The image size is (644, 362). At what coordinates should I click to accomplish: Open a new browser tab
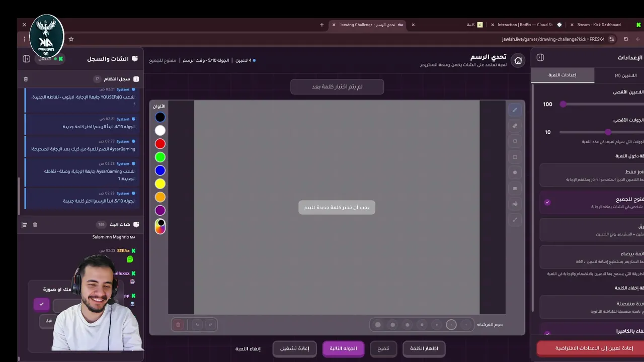(322, 25)
